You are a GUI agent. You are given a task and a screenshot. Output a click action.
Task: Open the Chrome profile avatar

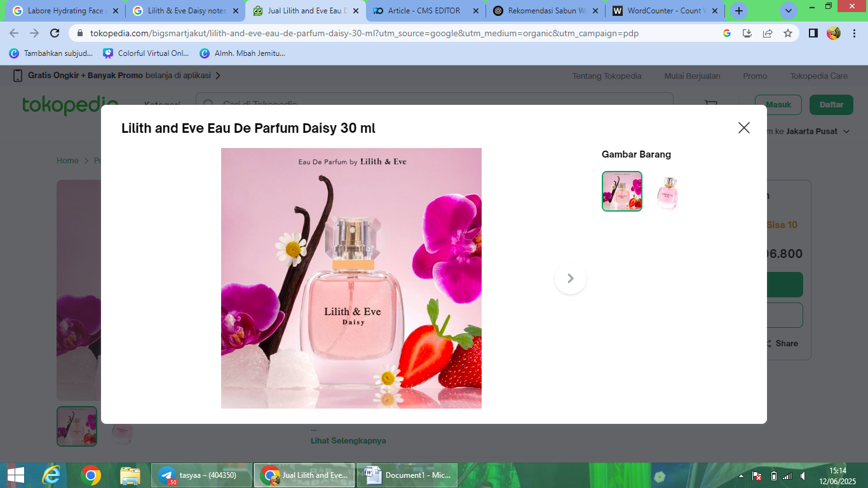tap(834, 34)
